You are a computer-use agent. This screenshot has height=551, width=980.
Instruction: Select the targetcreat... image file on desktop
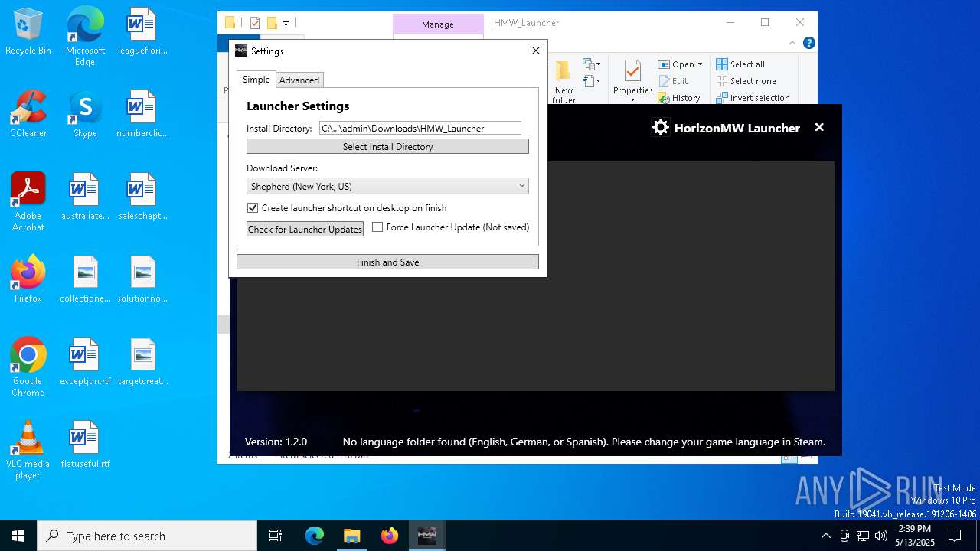tap(142, 362)
